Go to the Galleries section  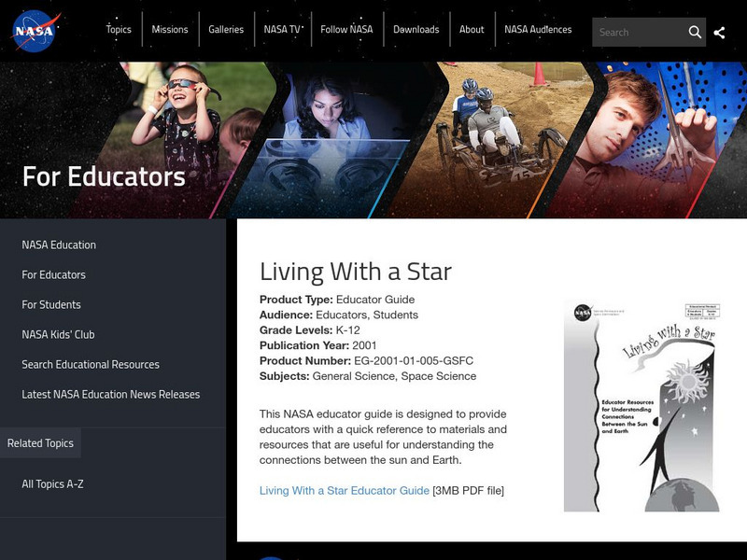[x=226, y=29]
